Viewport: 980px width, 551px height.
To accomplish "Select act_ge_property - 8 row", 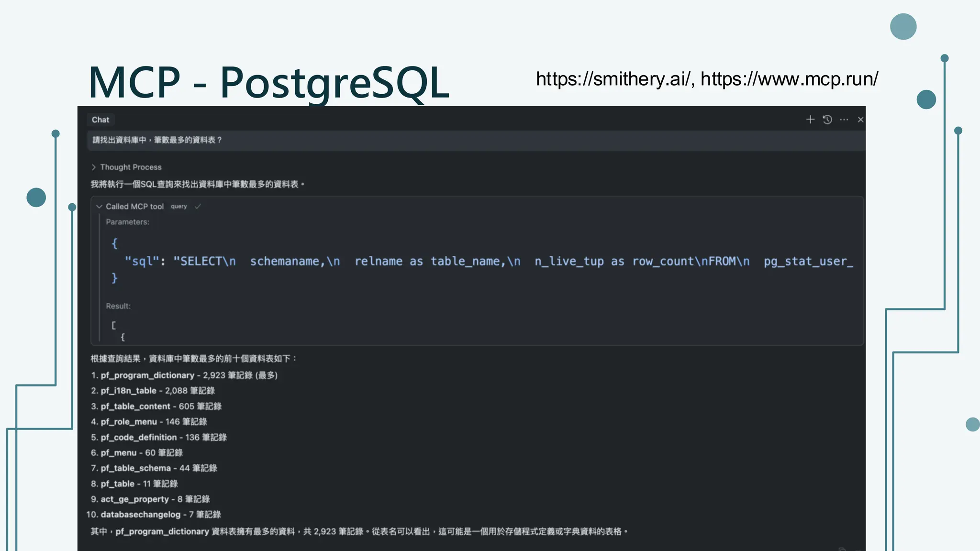I will coord(150,499).
